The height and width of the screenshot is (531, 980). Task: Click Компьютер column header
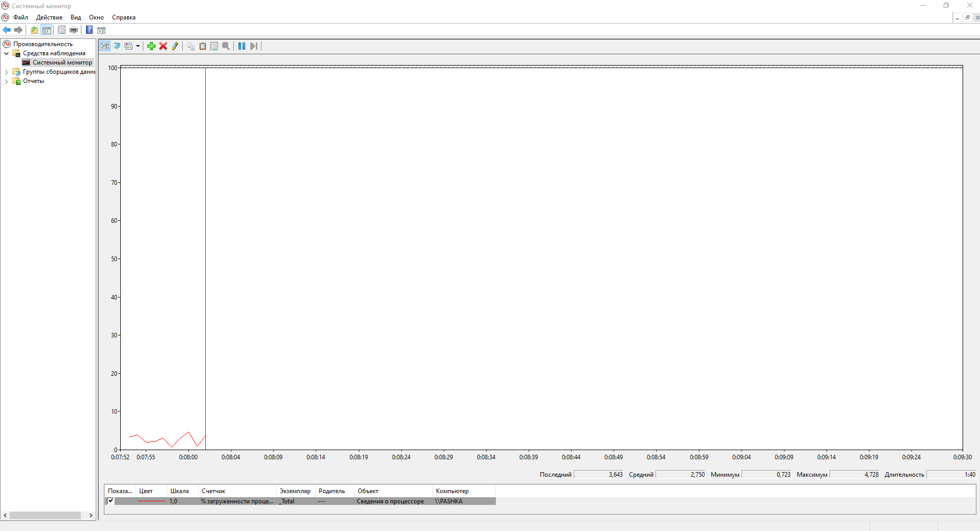[464, 491]
